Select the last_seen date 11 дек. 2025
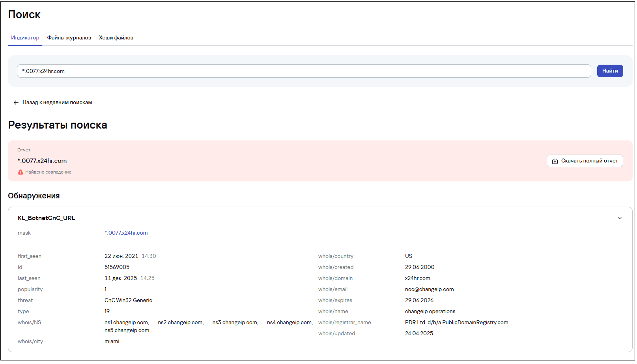This screenshot has width=637, height=364. [x=121, y=278]
